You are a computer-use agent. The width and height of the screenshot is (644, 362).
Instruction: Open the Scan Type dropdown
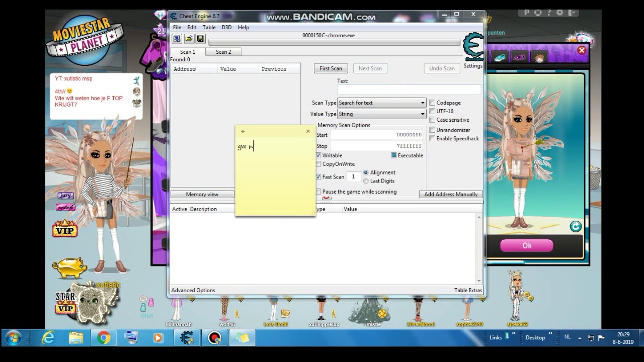(382, 103)
